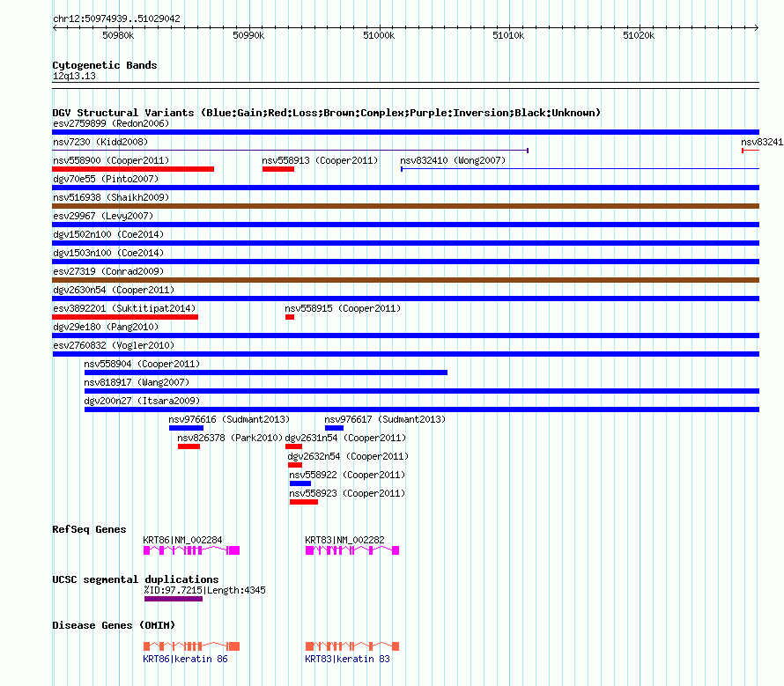Click the RefSeq Genes track title
Image resolution: width=784 pixels, height=686 pixels.
pyautogui.click(x=89, y=529)
